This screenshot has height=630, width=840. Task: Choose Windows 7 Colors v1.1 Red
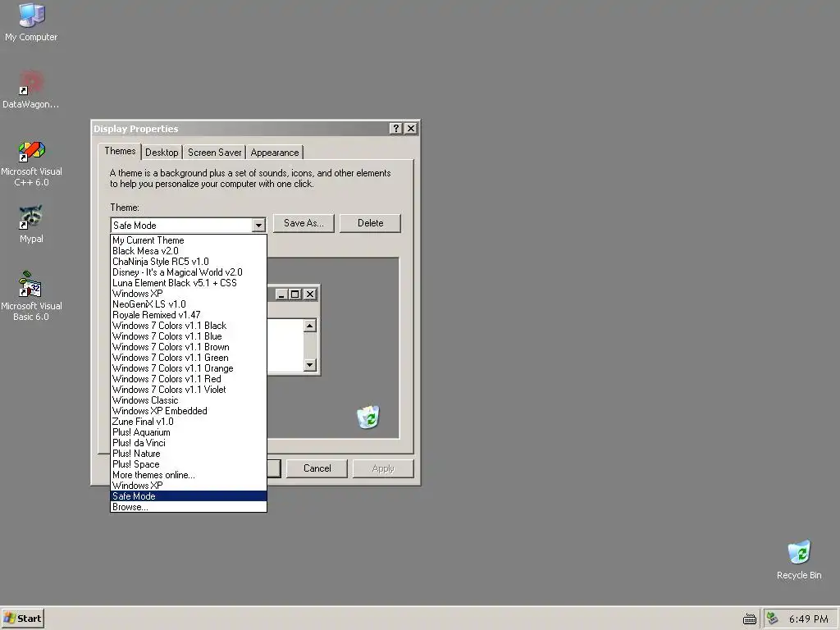pyautogui.click(x=189, y=379)
